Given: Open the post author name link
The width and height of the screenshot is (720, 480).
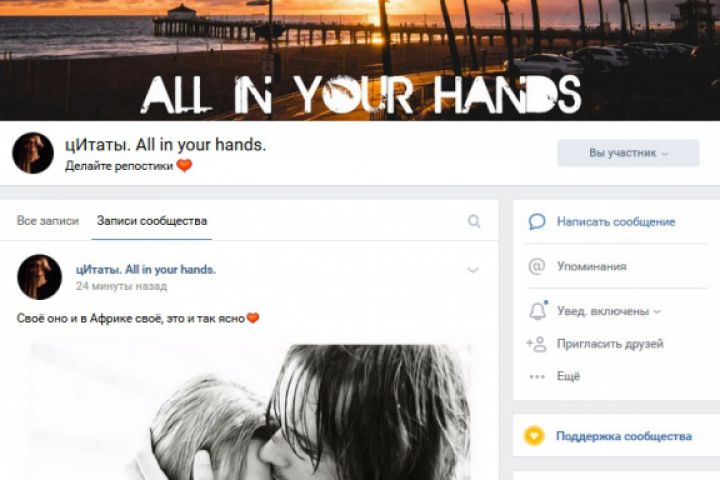Looking at the screenshot, I should point(146,270).
